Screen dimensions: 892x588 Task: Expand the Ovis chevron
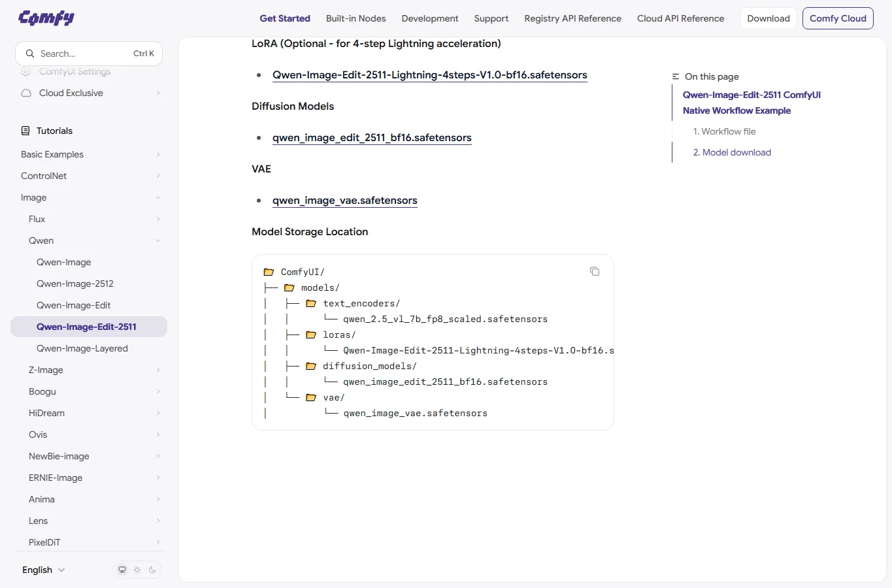[158, 434]
